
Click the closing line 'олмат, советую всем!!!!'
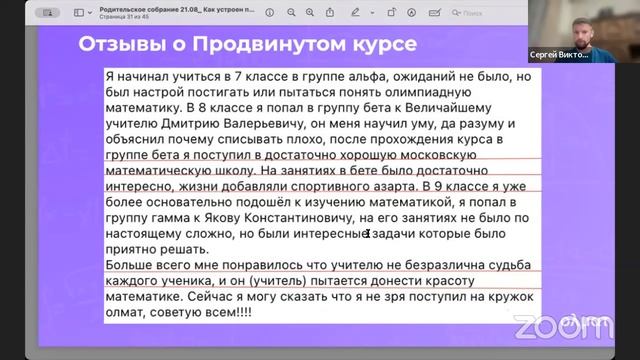click(178, 312)
